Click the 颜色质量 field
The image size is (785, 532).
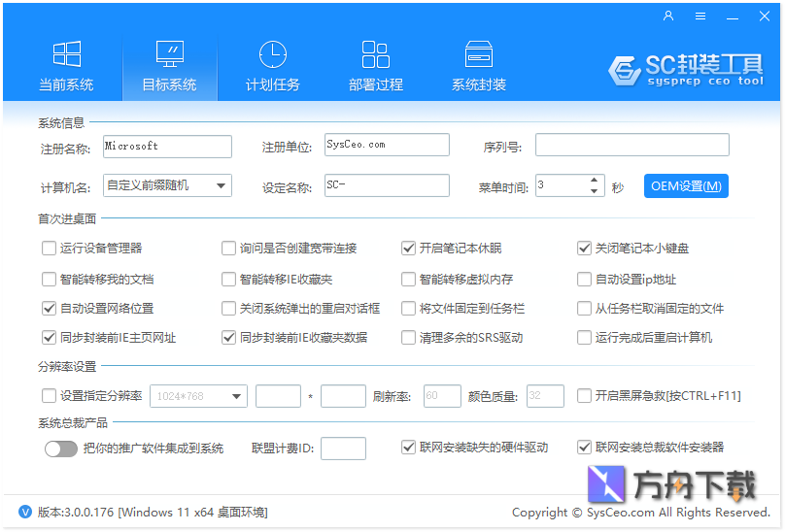pos(545,396)
